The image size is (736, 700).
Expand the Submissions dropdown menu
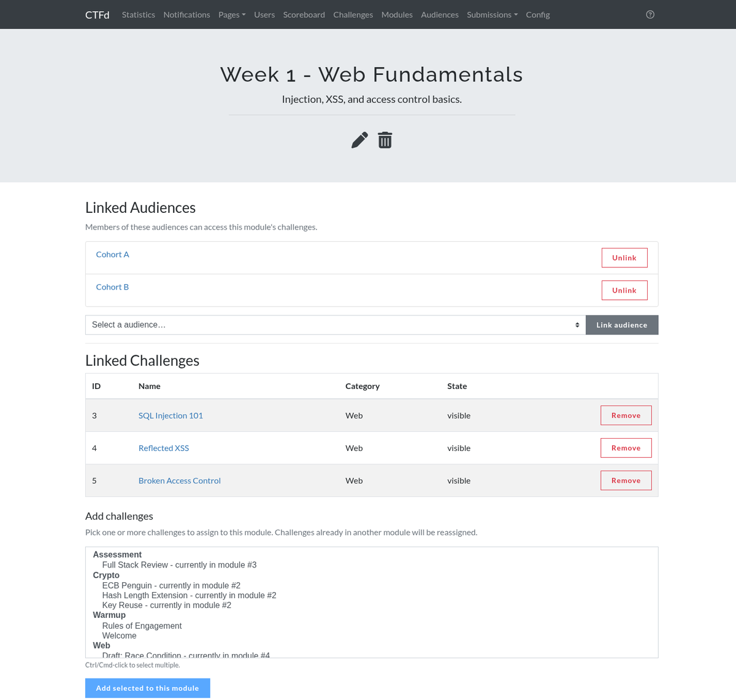[x=492, y=15]
